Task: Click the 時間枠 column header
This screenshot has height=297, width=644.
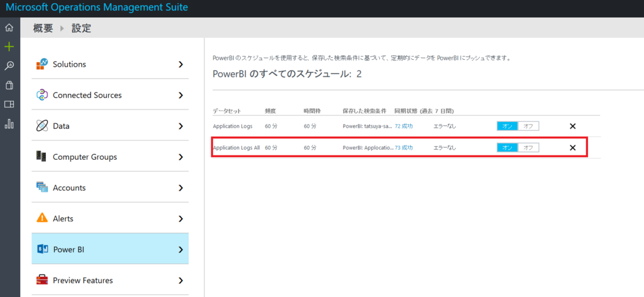Action: coord(311,111)
